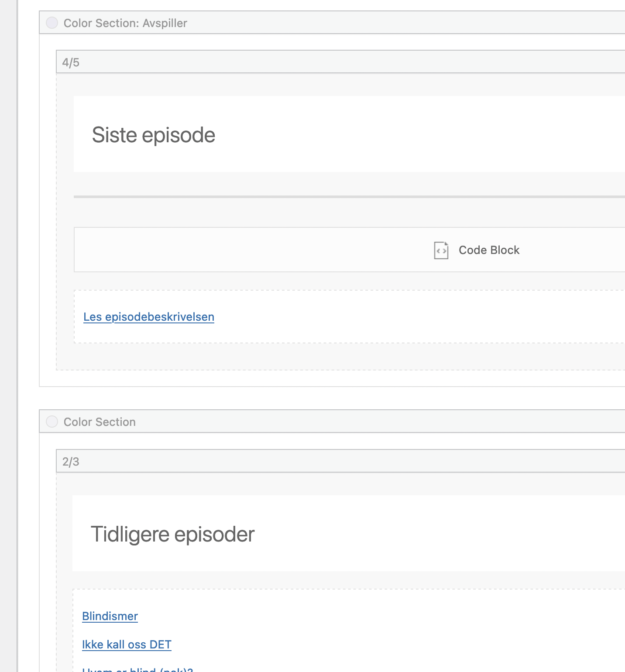Open the Blindismer link
This screenshot has width=625, height=672.
[110, 616]
